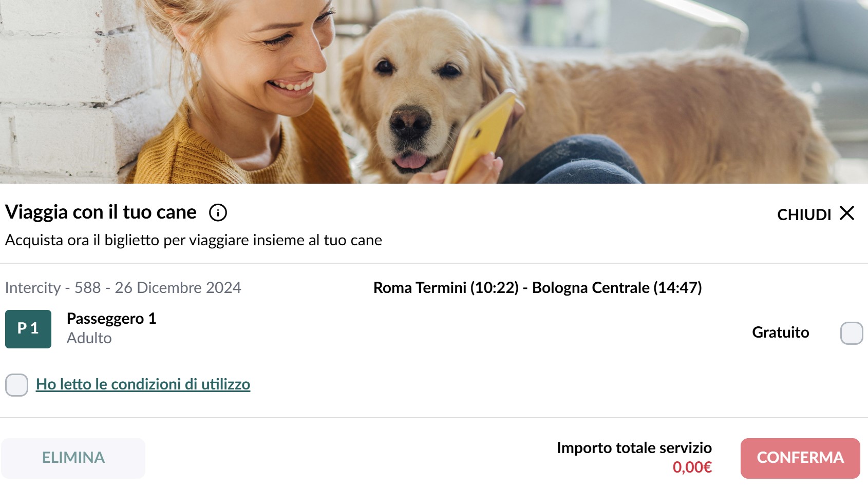
Task: Confirm with the CONFERMA button
Action: (x=800, y=458)
